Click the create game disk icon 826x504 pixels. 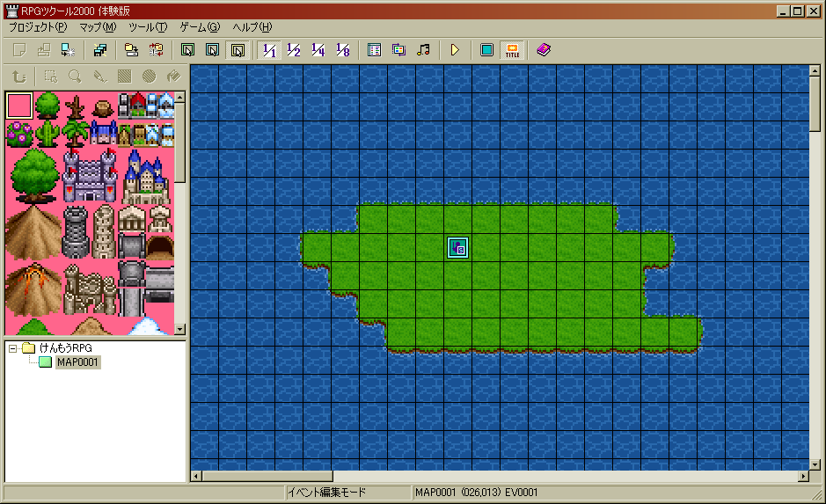[100, 50]
